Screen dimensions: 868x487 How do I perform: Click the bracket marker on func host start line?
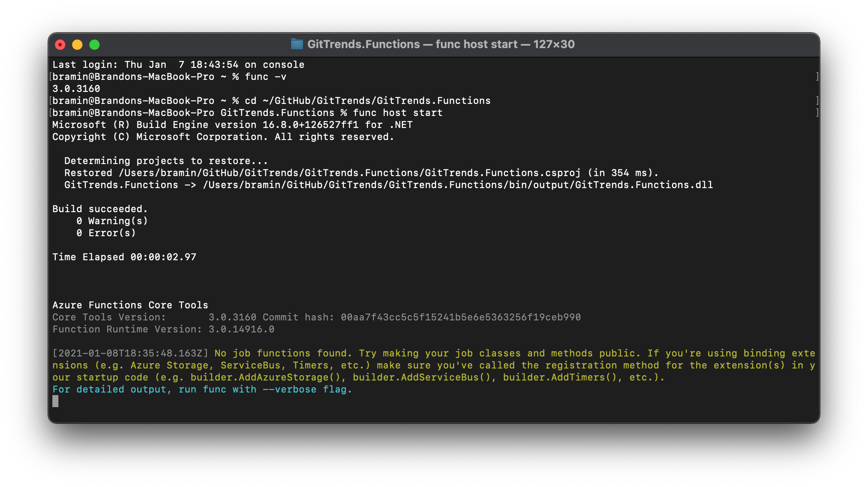click(817, 113)
